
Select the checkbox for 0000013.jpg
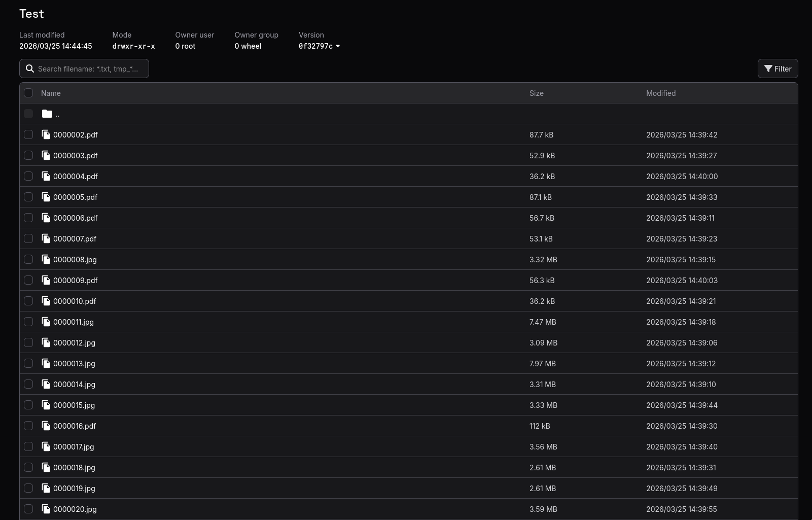click(28, 363)
